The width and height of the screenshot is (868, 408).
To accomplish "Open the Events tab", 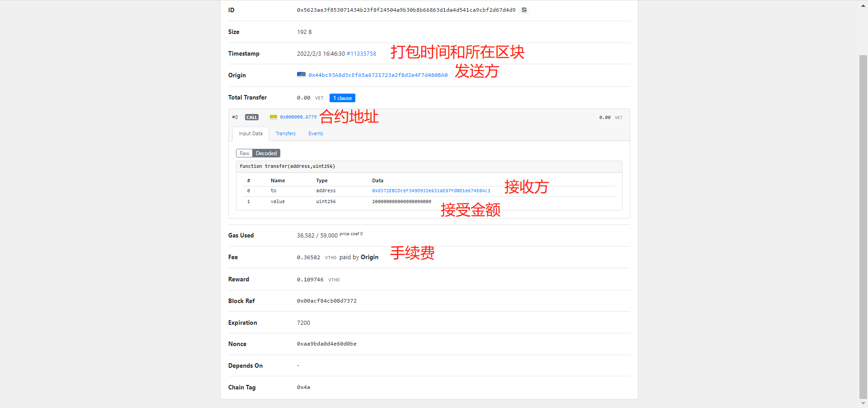I will (316, 133).
